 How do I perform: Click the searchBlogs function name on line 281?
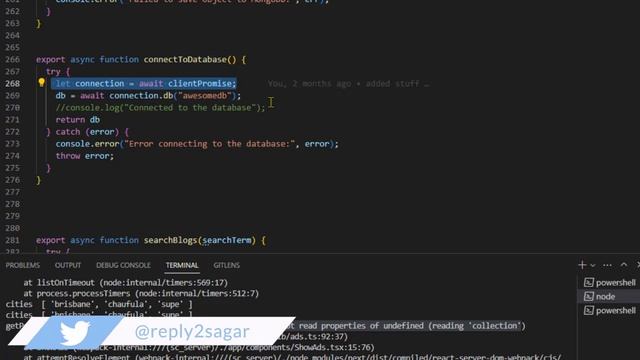170,240
